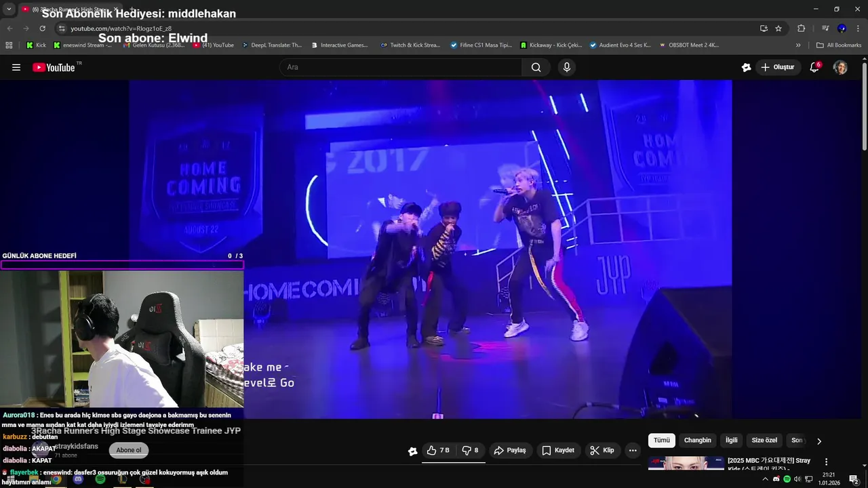Viewport: 868px width, 488px height.
Task: Open the account avatar menu
Action: (840, 67)
